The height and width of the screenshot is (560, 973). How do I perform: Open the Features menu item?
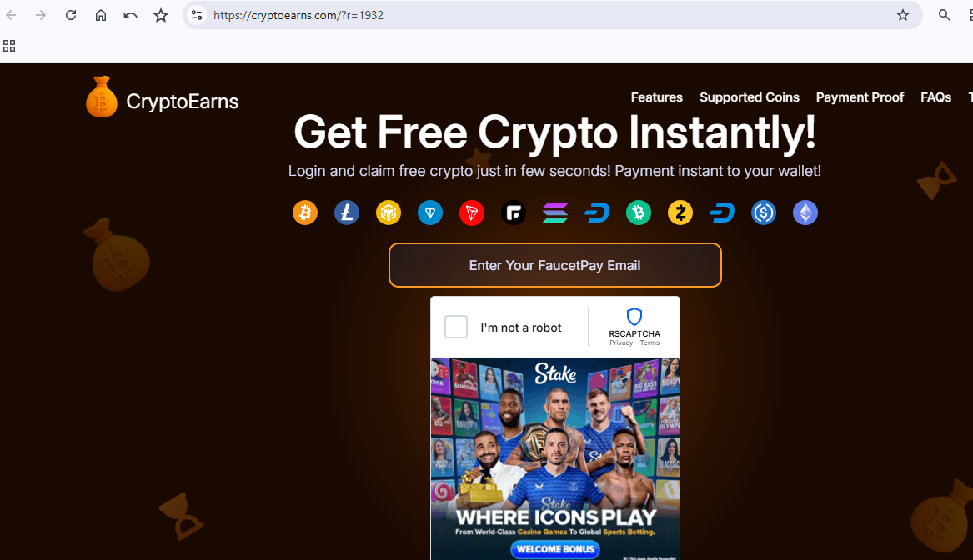pos(656,97)
